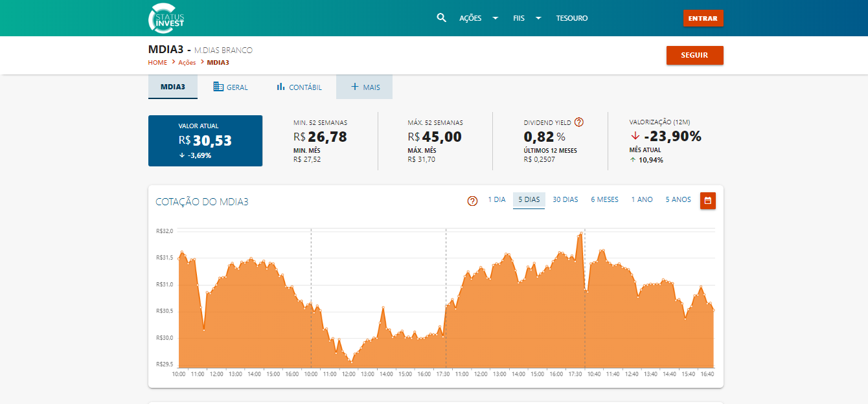Open the AÇÕES menu
The height and width of the screenshot is (404, 868).
pyautogui.click(x=470, y=18)
